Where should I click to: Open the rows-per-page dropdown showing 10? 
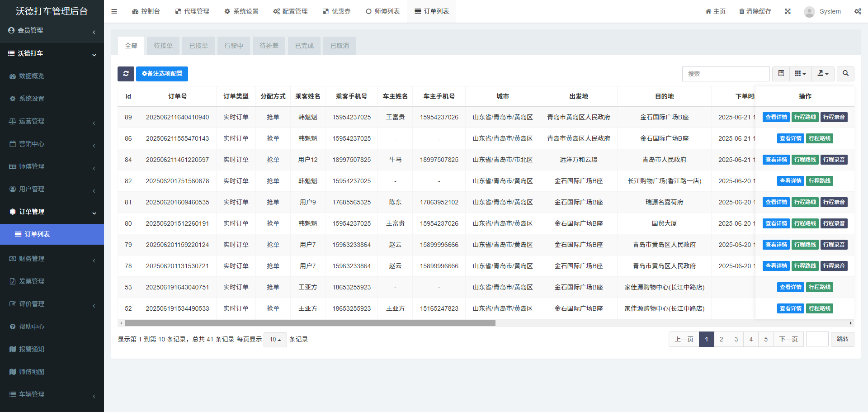pyautogui.click(x=275, y=339)
